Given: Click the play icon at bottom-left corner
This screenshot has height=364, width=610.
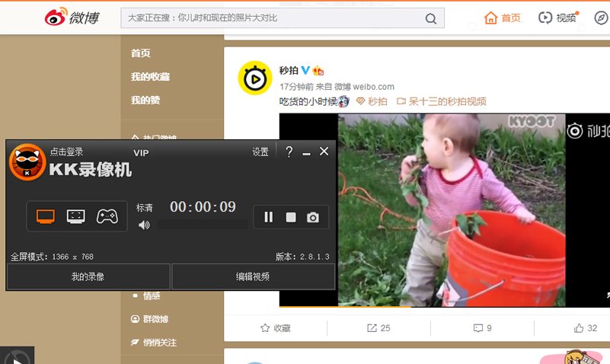Looking at the screenshot, I should click(x=17, y=356).
